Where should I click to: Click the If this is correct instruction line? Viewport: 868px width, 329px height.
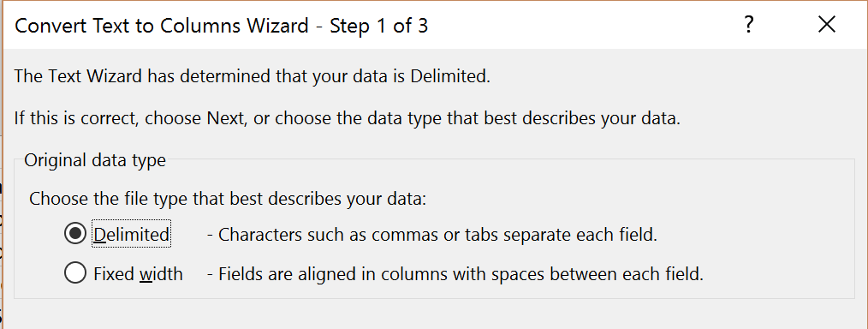347,118
